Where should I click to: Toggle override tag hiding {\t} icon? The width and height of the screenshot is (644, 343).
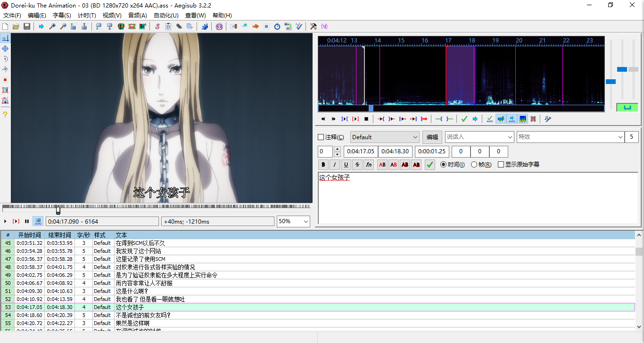(324, 26)
